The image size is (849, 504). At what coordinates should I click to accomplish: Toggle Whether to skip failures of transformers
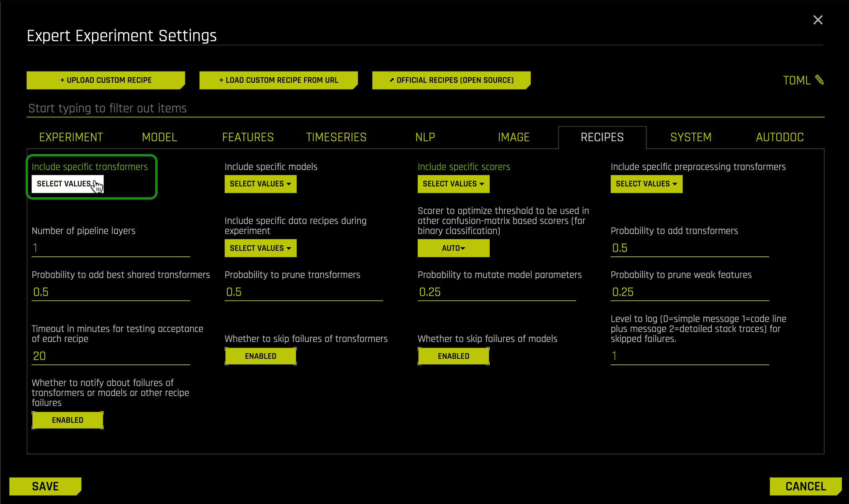[x=260, y=356]
